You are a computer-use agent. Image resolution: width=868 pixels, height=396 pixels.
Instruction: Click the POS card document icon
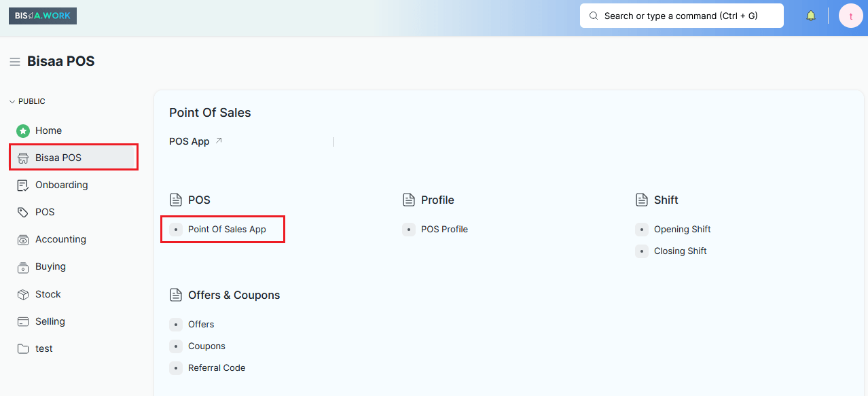tap(176, 200)
